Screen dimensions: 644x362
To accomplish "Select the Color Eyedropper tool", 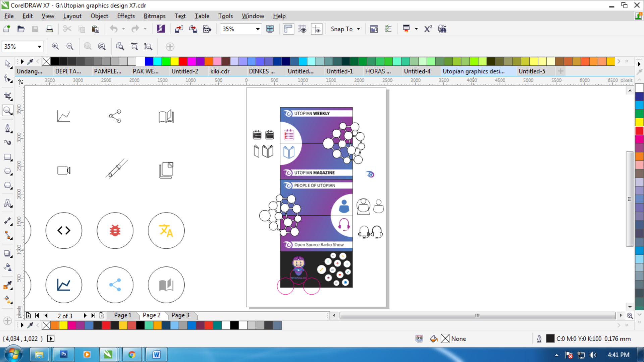I will tap(7, 285).
